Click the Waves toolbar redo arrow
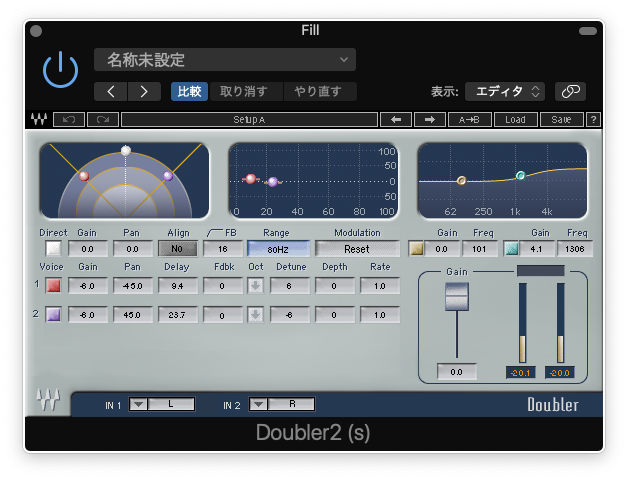This screenshot has width=628, height=480. 103,119
